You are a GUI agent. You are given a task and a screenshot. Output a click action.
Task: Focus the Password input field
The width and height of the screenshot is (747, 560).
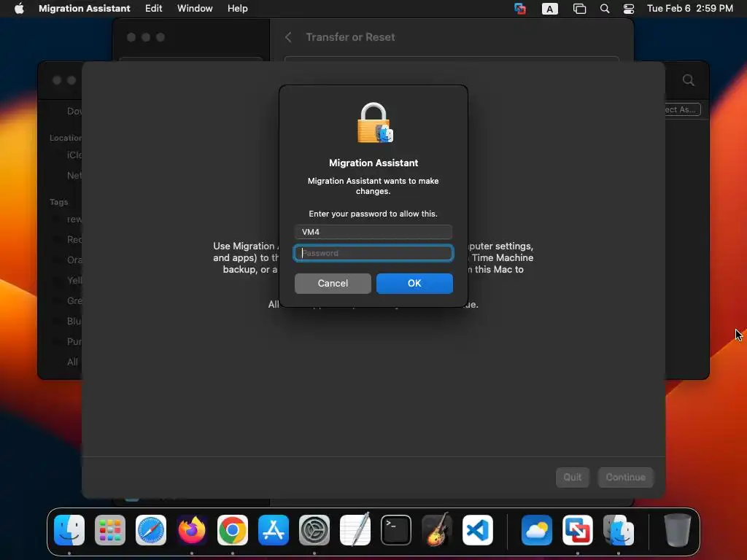click(373, 253)
